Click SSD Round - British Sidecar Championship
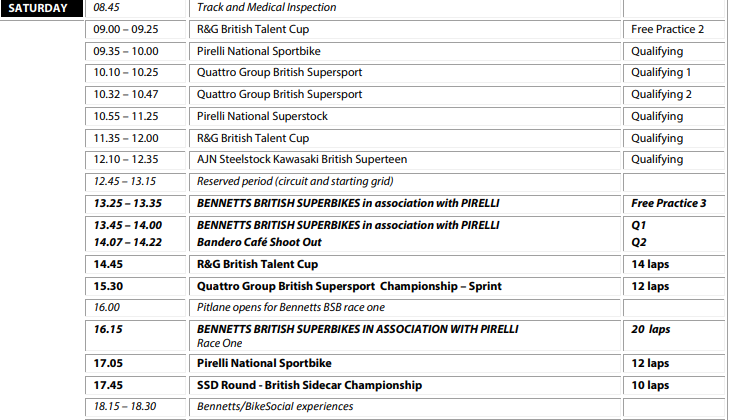 click(x=310, y=386)
